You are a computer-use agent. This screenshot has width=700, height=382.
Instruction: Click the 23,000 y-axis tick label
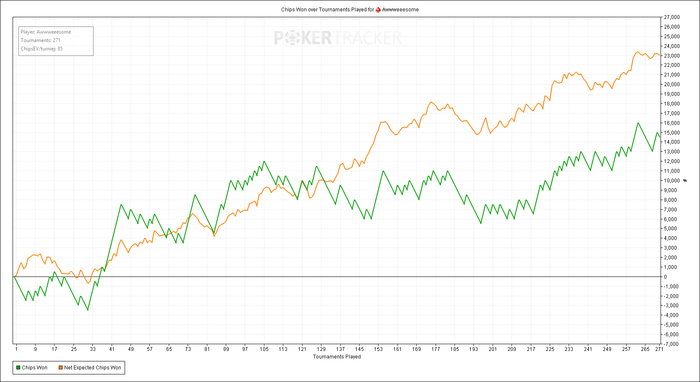tap(671, 56)
